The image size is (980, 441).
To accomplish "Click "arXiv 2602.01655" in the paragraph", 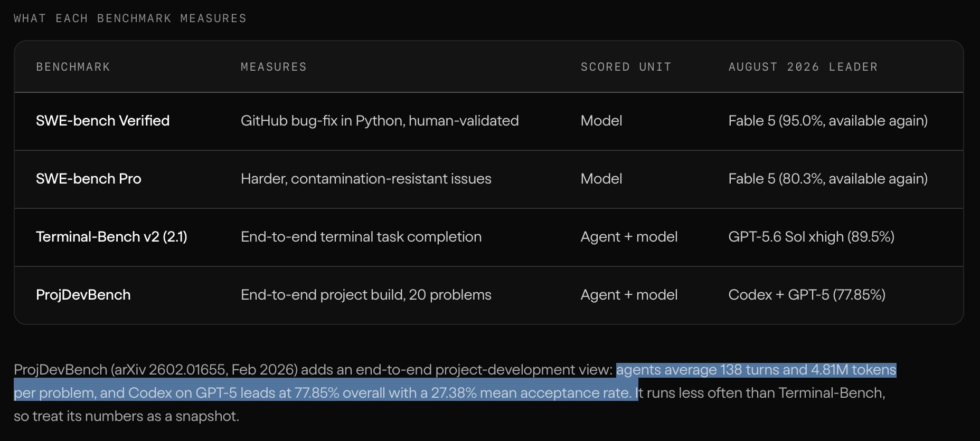I will (171, 370).
